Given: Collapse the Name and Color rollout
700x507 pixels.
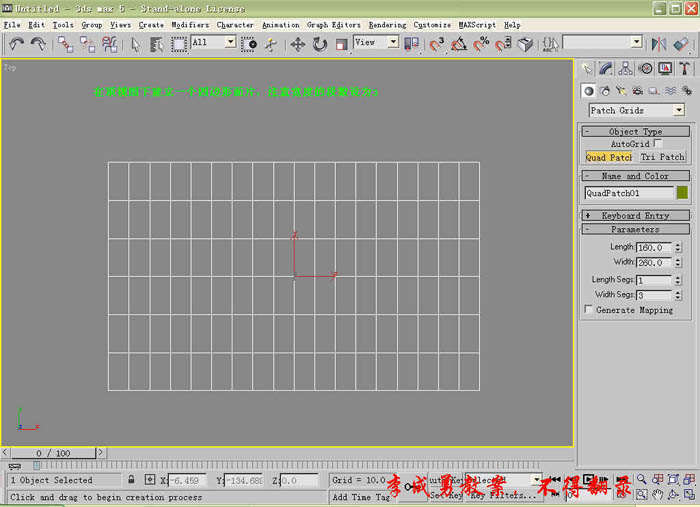Looking at the screenshot, I should tap(636, 176).
